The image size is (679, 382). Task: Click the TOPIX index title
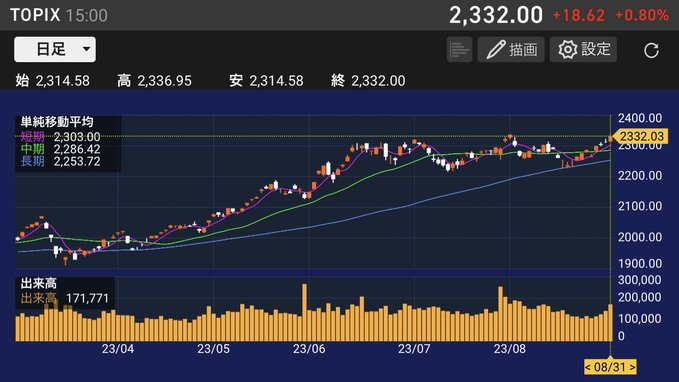pos(35,15)
